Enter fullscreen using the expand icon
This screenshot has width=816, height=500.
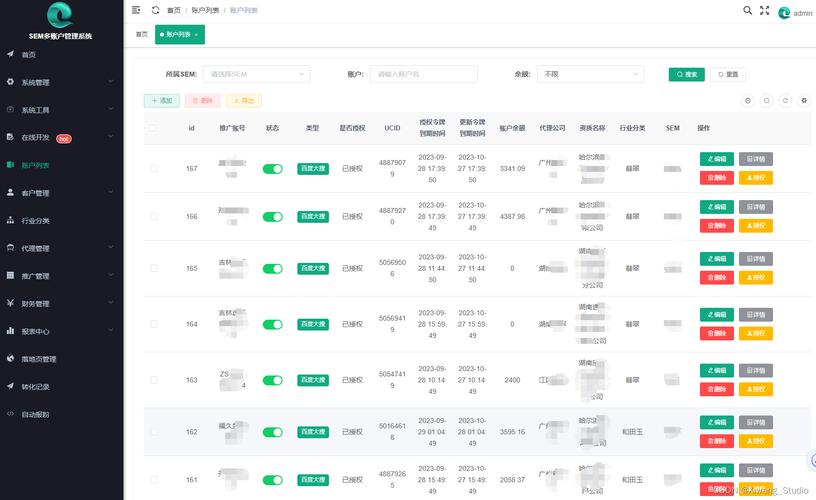(764, 11)
